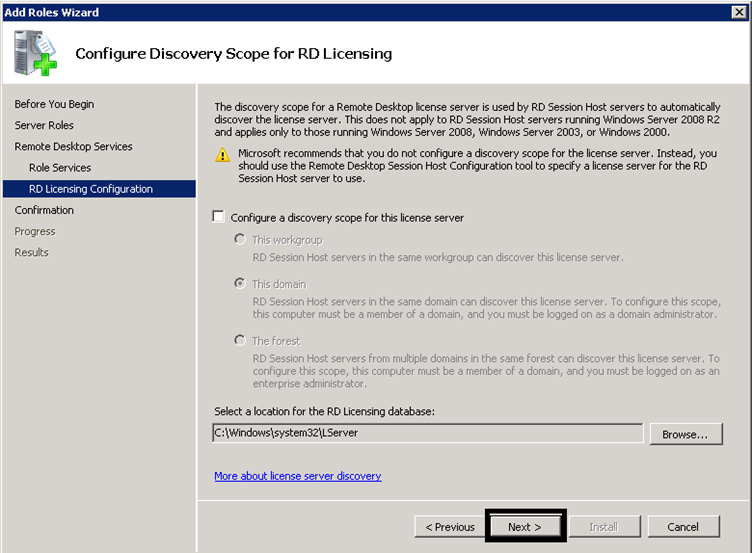Go back with the Previous button
The height and width of the screenshot is (553, 752).
450,527
